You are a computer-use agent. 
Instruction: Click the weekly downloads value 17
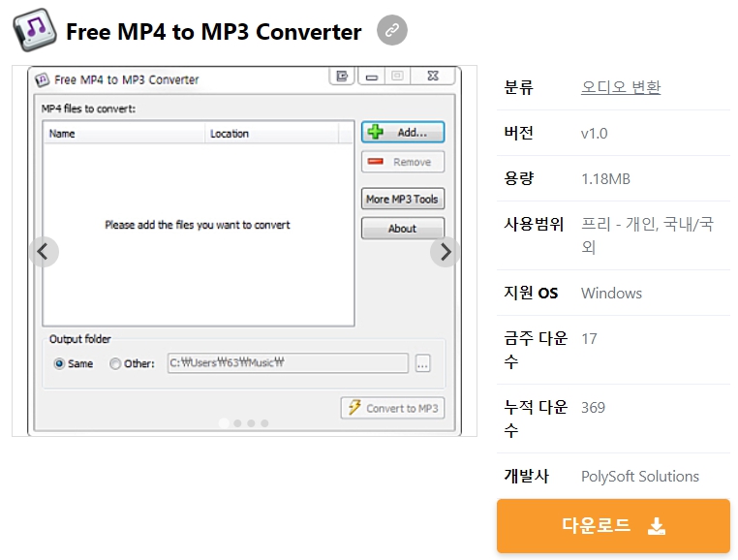589,339
